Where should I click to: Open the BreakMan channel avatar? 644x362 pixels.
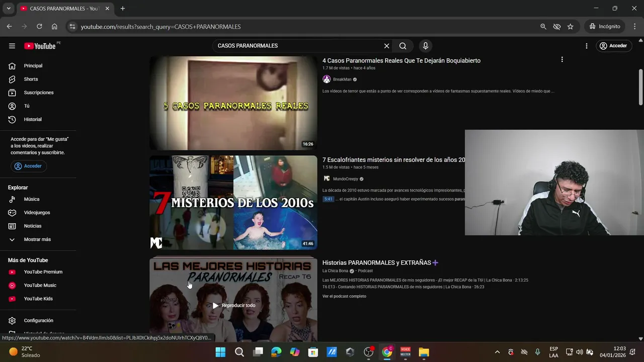coord(327,79)
